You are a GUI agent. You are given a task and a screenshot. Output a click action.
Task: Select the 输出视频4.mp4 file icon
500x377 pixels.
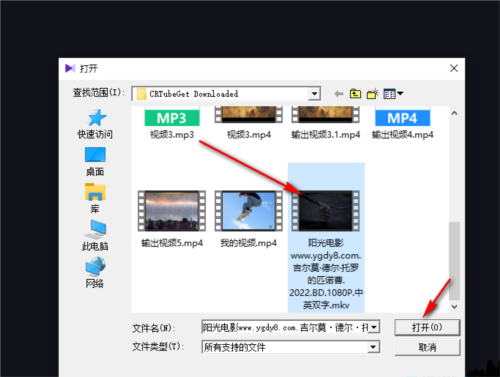(403, 116)
